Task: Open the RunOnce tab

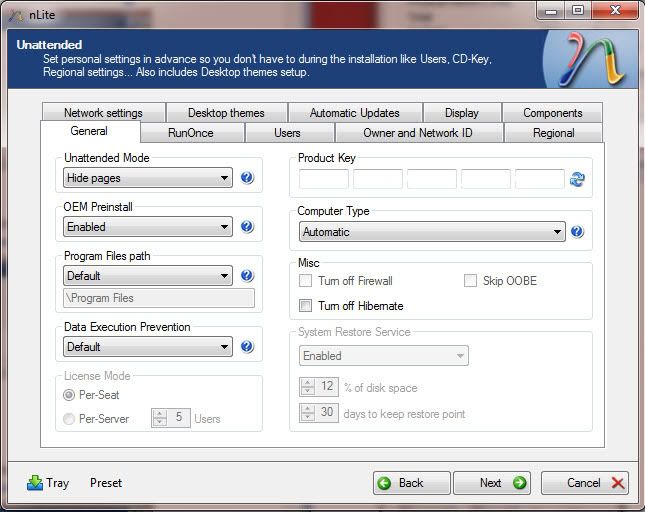Action: (191, 133)
